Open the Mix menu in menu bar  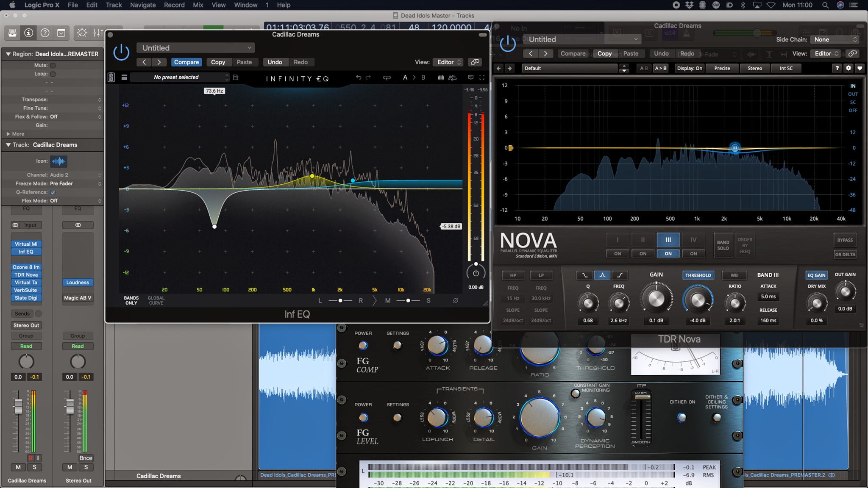click(198, 5)
